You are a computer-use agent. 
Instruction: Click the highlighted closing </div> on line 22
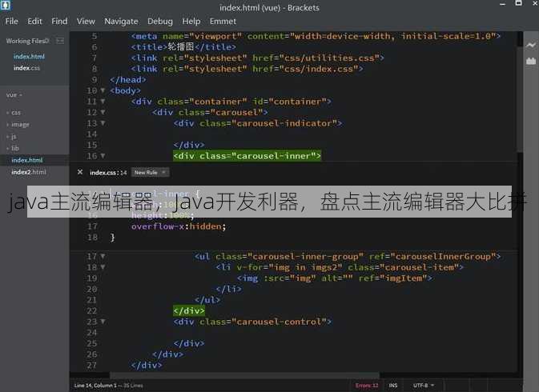(x=189, y=311)
